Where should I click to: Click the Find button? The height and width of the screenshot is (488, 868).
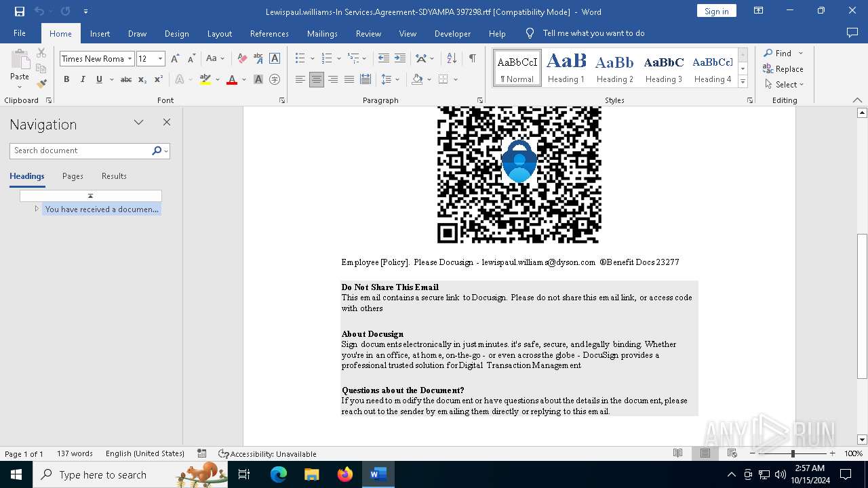click(x=777, y=53)
